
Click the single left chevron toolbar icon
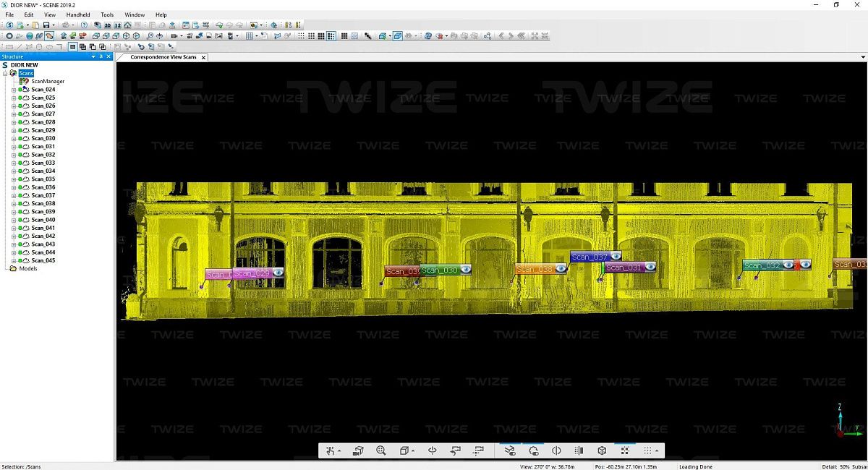pyautogui.click(x=501, y=36)
